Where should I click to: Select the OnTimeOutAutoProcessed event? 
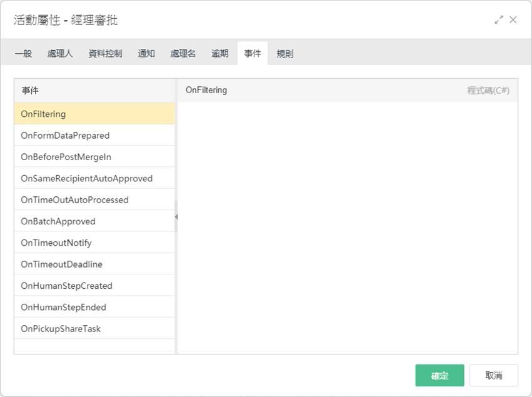(94, 200)
